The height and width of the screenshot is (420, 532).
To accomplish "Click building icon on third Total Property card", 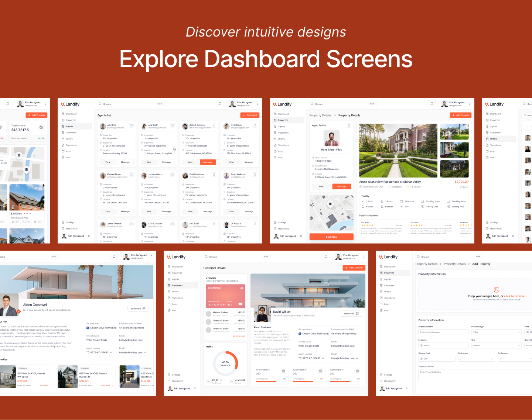I will pyautogui.click(x=357, y=371).
